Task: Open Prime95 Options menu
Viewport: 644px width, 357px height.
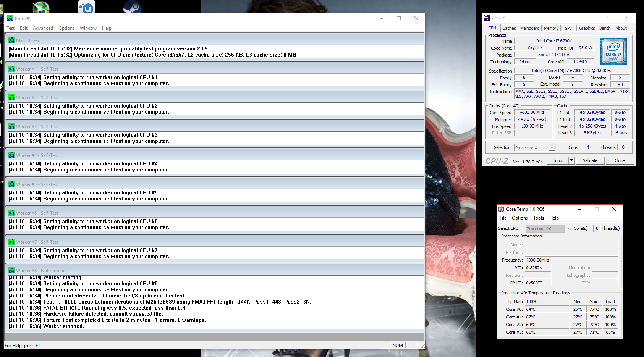Action: click(x=66, y=28)
